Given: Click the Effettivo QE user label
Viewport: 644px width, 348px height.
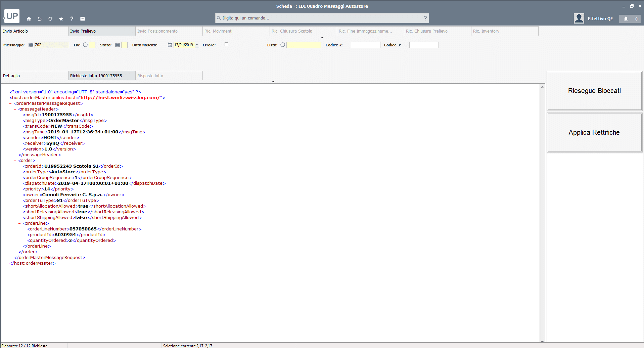Looking at the screenshot, I should coord(600,18).
